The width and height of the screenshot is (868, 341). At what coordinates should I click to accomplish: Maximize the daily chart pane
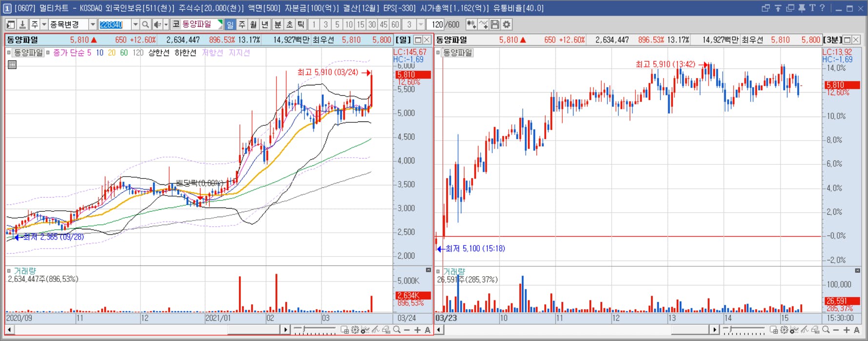(x=418, y=40)
